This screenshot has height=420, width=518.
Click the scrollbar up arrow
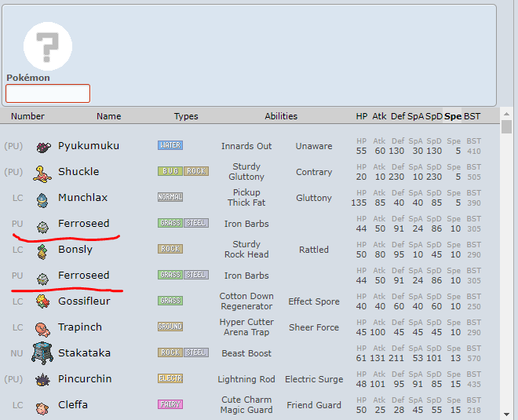(506, 114)
